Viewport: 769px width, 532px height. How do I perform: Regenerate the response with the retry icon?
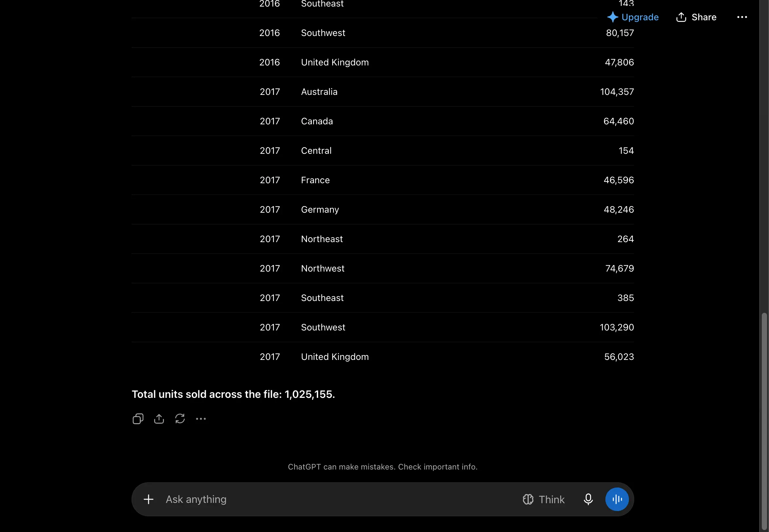pyautogui.click(x=180, y=419)
